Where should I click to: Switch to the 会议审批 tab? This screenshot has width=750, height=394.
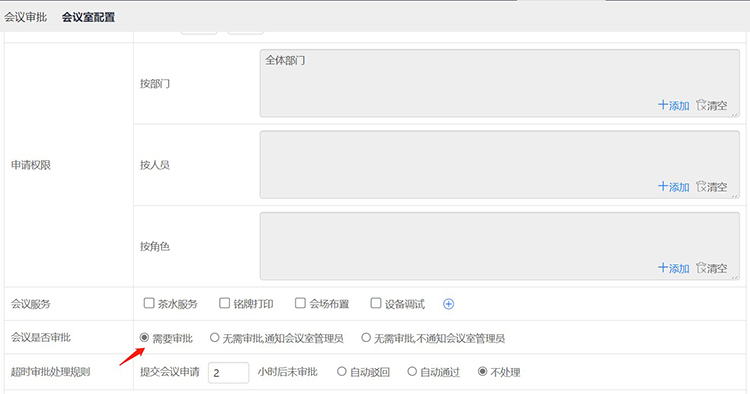pos(26,17)
